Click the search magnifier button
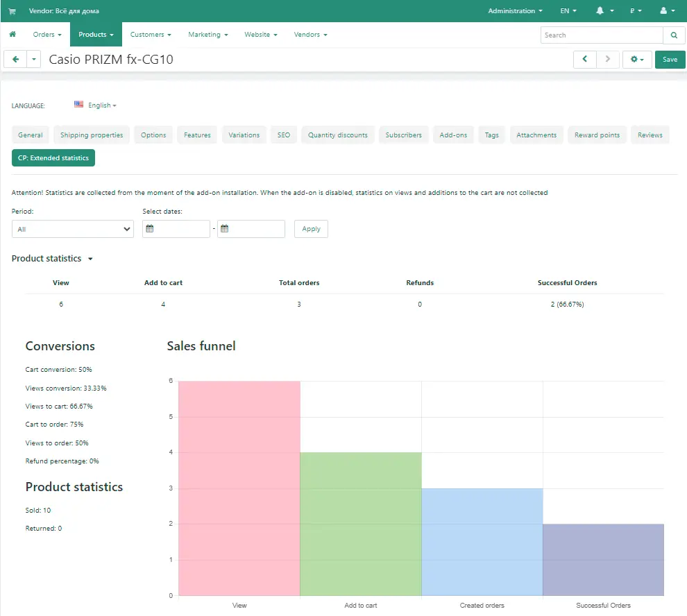 pos(674,35)
